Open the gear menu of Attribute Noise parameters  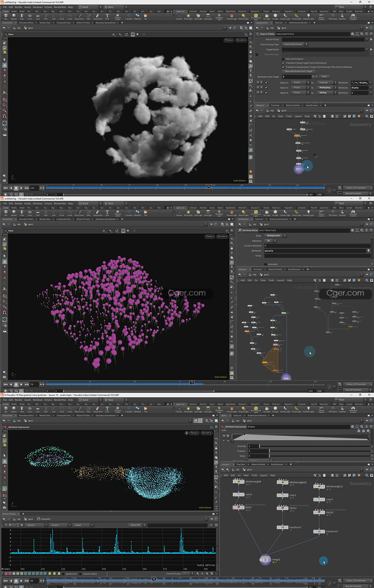pyautogui.click(x=353, y=230)
